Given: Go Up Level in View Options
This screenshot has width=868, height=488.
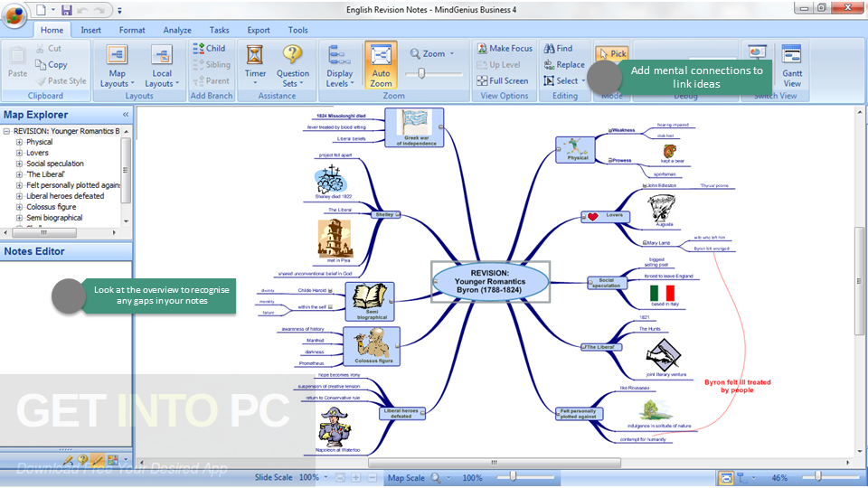Looking at the screenshot, I should (x=498, y=65).
